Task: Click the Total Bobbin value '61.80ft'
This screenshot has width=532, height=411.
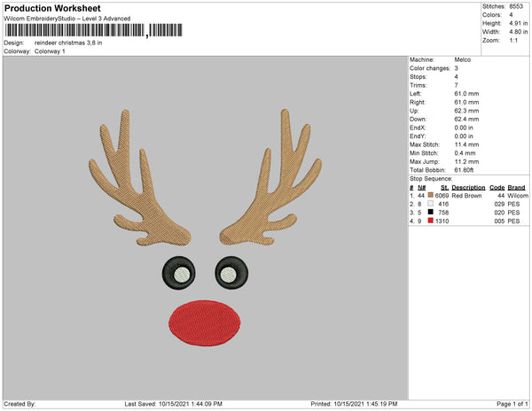Action: click(464, 170)
